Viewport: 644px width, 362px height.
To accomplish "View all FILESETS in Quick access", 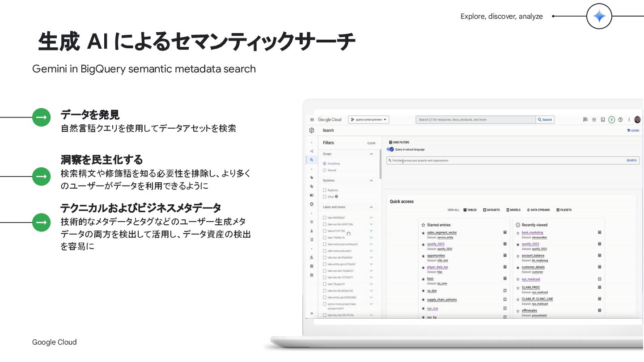I will 564,210.
